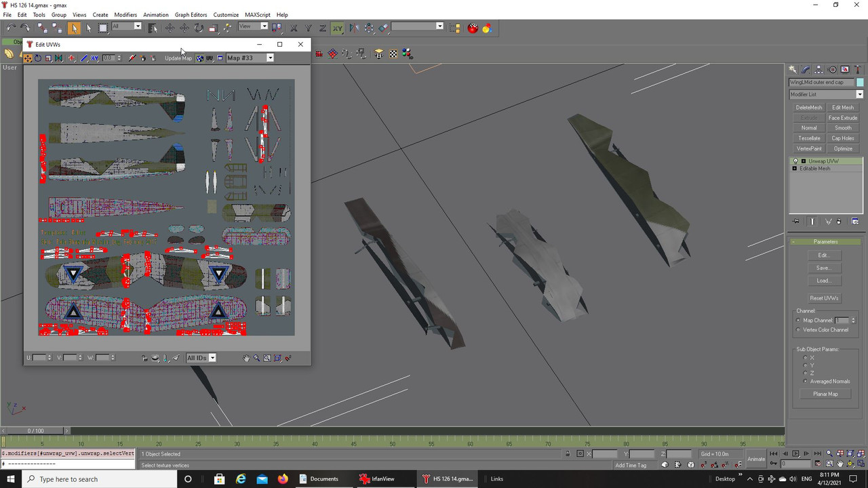Open the Motion panel tab

point(832,69)
